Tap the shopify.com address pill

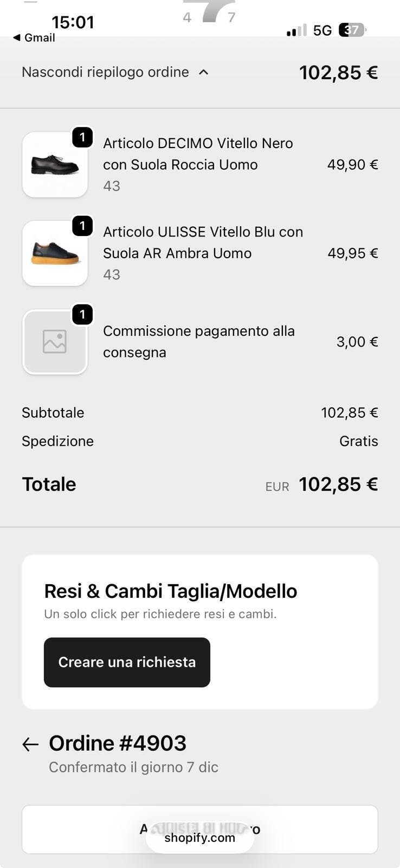(x=199, y=838)
